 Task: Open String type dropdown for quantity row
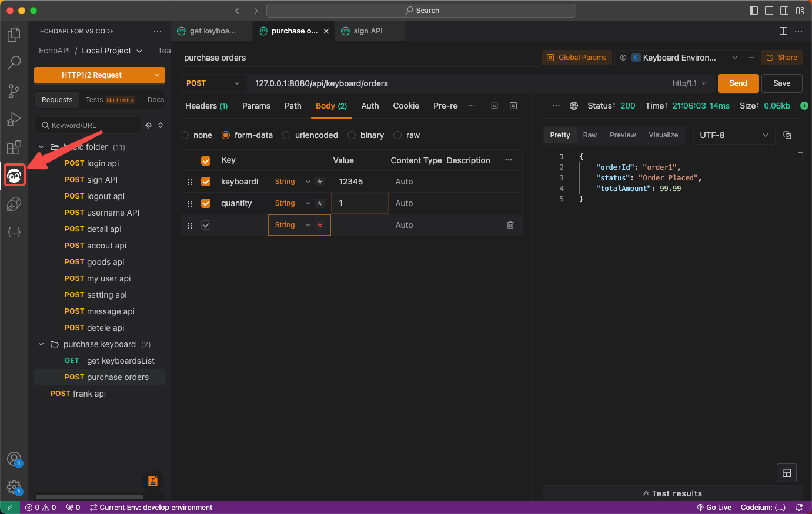coord(292,203)
